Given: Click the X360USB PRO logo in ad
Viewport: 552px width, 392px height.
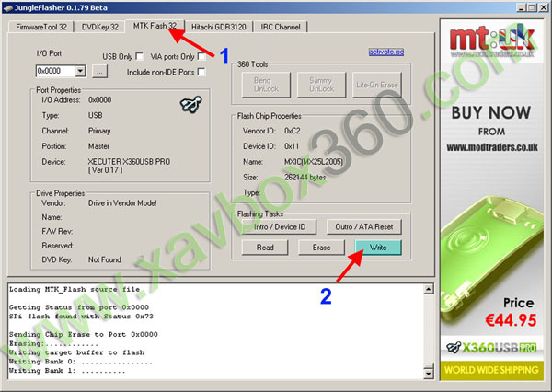Looking at the screenshot, I should (x=491, y=348).
